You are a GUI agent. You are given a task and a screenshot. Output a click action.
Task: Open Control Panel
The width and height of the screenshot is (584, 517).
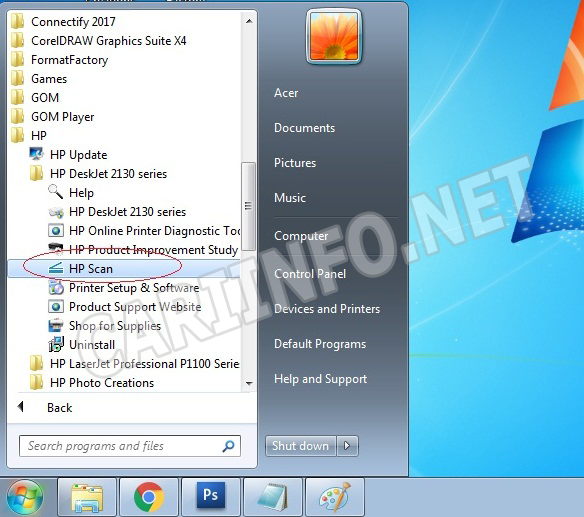pos(310,274)
